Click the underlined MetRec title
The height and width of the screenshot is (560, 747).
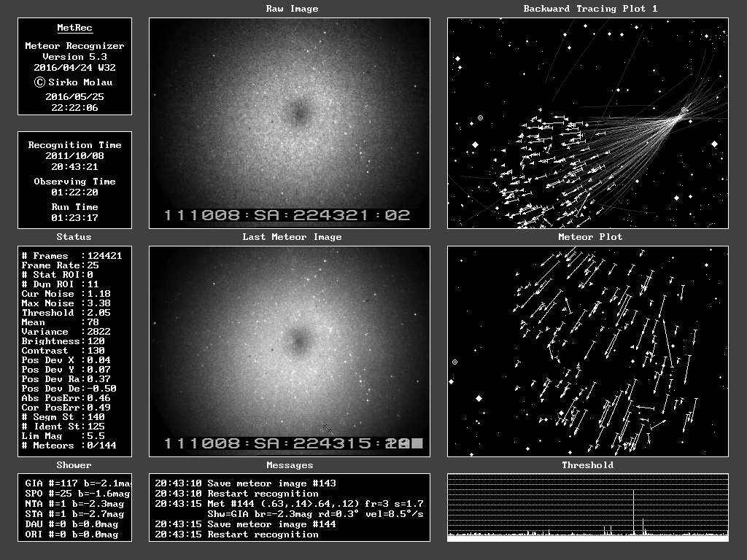pyautogui.click(x=74, y=28)
